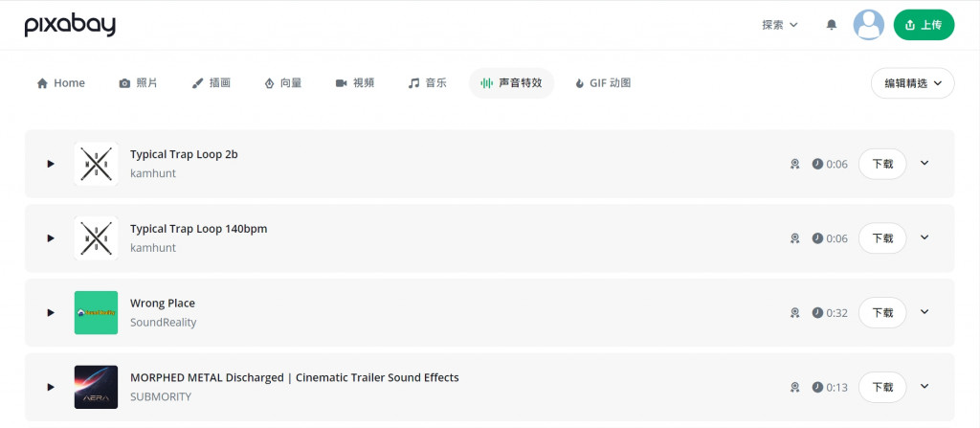Open the SUBMORITY author profile
The height and width of the screenshot is (428, 980).
[x=161, y=396]
